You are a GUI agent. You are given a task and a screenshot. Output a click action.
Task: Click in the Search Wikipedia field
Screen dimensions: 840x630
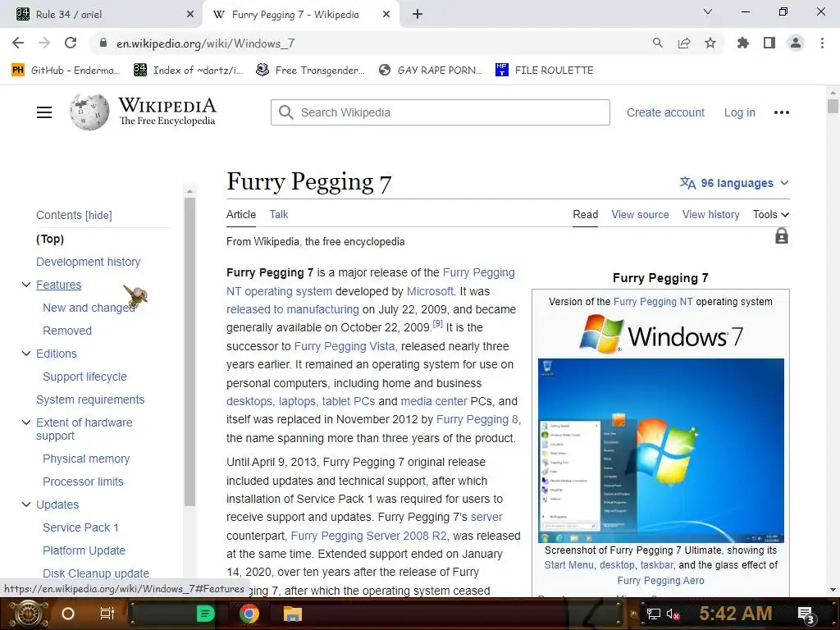click(x=441, y=112)
